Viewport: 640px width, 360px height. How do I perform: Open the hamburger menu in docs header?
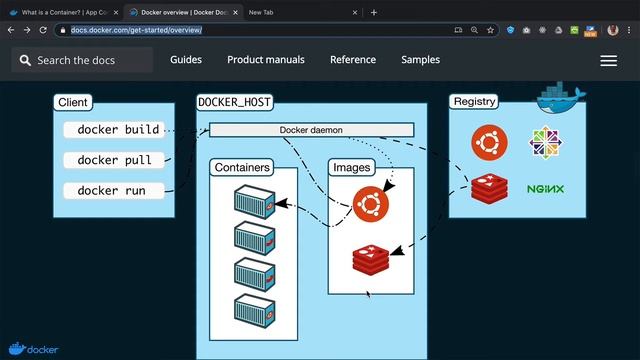coord(609,61)
